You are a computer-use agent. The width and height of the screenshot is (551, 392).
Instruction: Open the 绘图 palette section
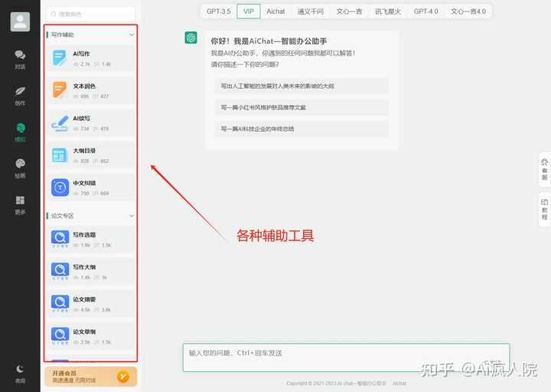click(20, 168)
